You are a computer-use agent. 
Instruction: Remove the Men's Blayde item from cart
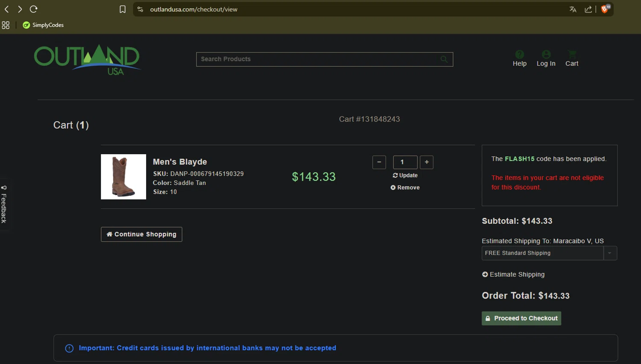(x=405, y=188)
